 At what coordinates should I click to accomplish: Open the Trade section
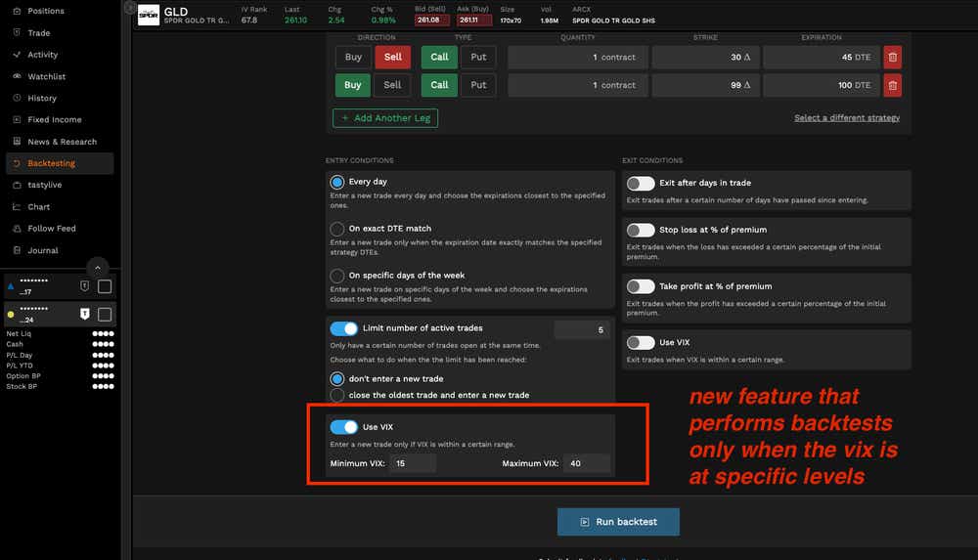coord(39,33)
